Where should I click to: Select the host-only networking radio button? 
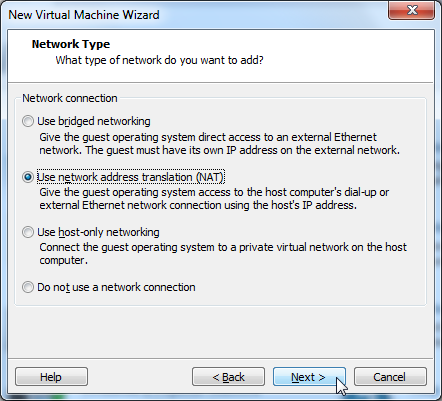[x=28, y=232]
